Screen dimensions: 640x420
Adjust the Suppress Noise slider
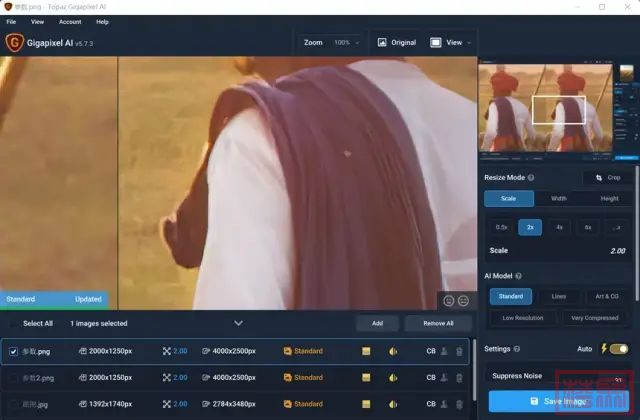558,376
